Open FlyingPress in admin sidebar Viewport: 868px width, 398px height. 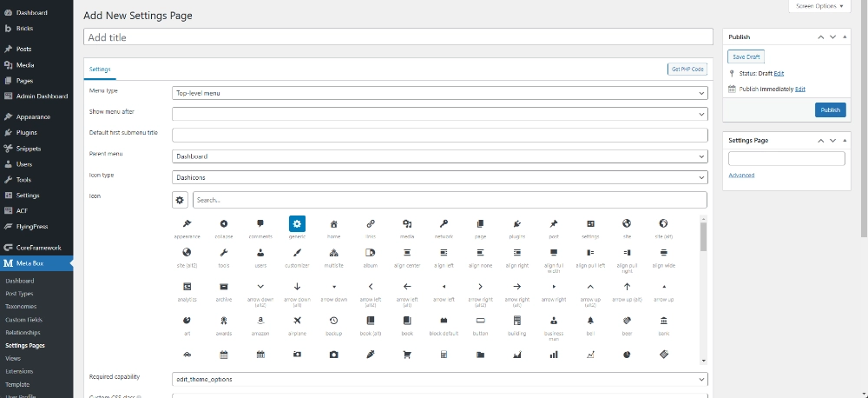tap(36, 227)
